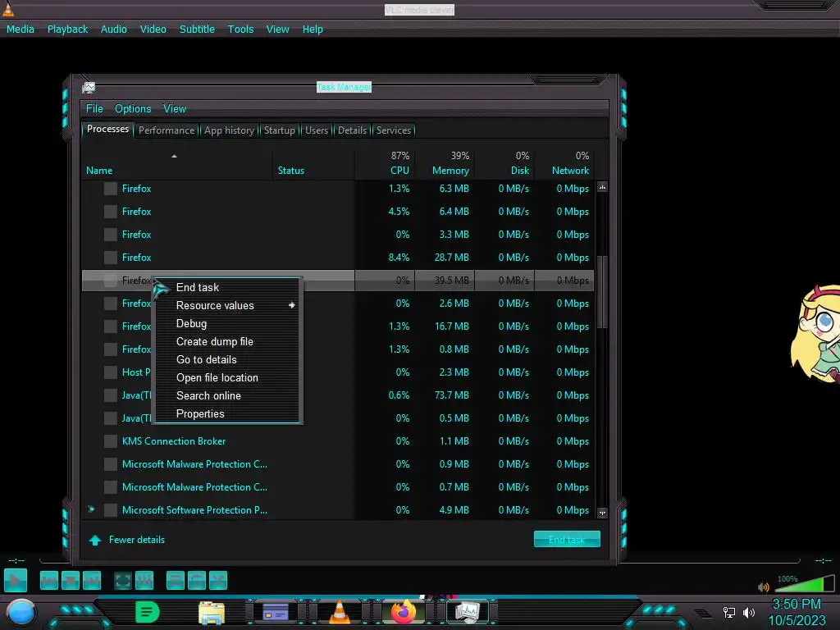
Task: Open File Explorer from the taskbar
Action: click(x=212, y=612)
